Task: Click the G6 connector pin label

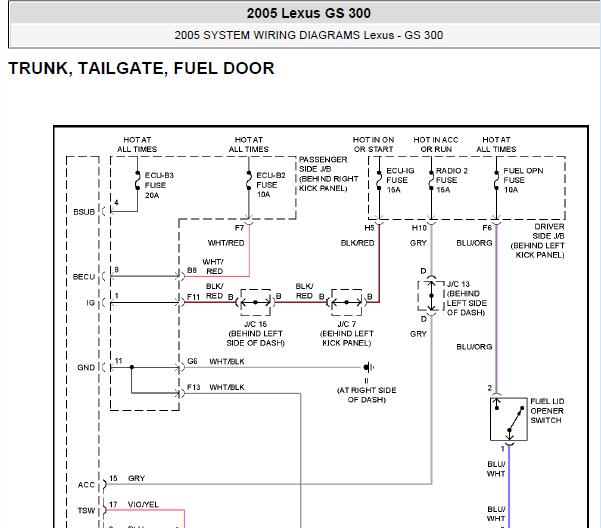Action: click(192, 361)
